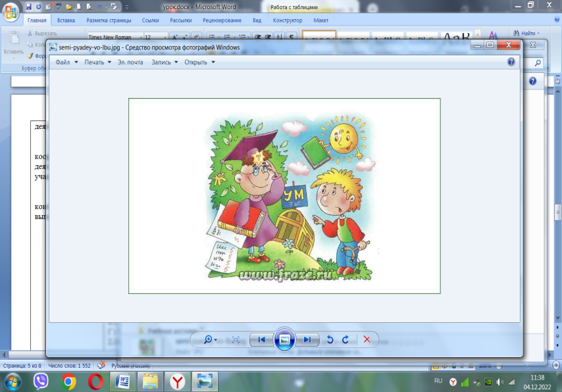Open the Разметка страницы tab
Image resolution: width=562 pixels, height=392 pixels.
(109, 20)
